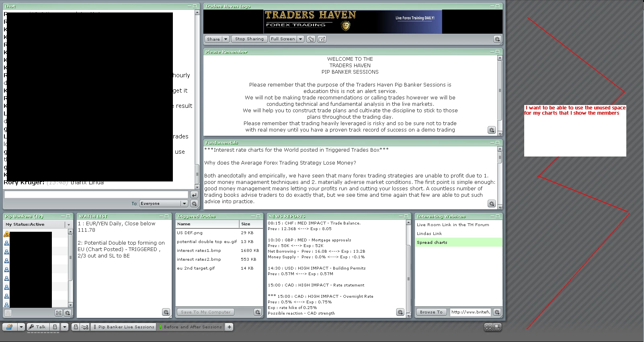Screen dimensions: 644x342
Task: Click Stop Sharing
Action: point(249,39)
